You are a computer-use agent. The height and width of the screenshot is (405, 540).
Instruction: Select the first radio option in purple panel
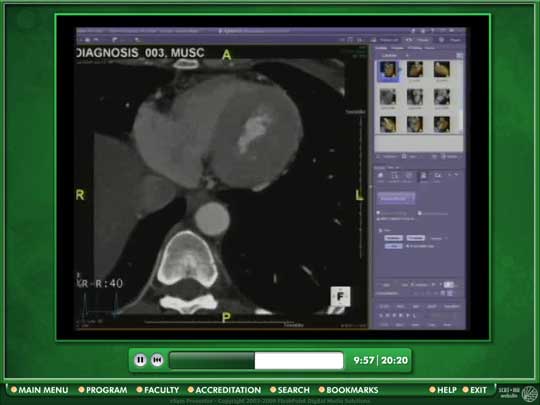click(378, 213)
